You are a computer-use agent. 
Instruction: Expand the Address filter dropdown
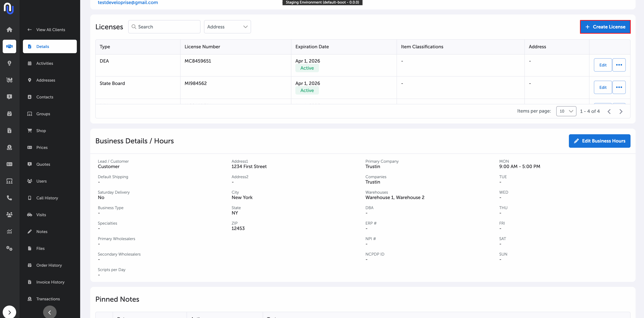(x=227, y=27)
